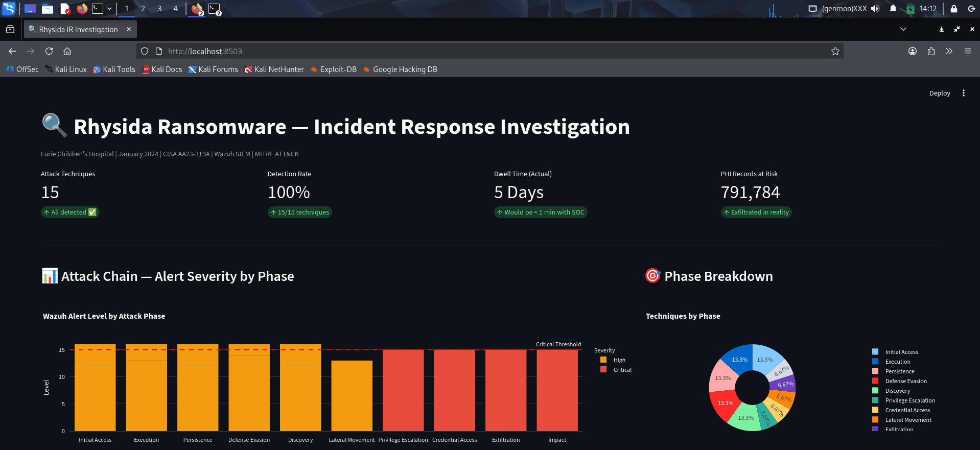Show more tools via the double-chevron overflow

949,51
